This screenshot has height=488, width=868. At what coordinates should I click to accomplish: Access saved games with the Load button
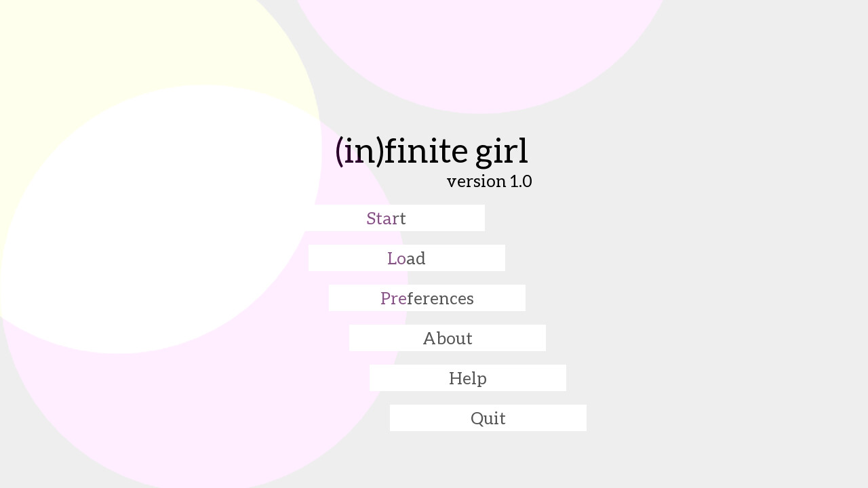pos(406,258)
